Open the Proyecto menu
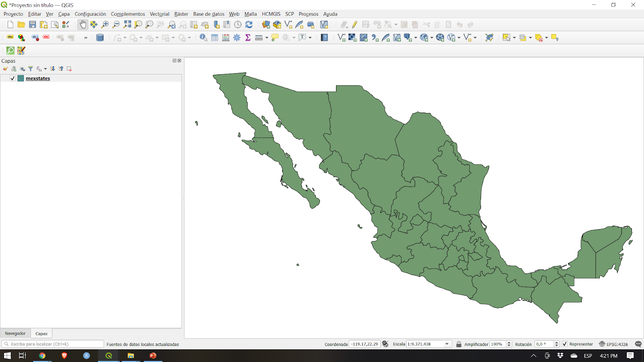 click(13, 14)
